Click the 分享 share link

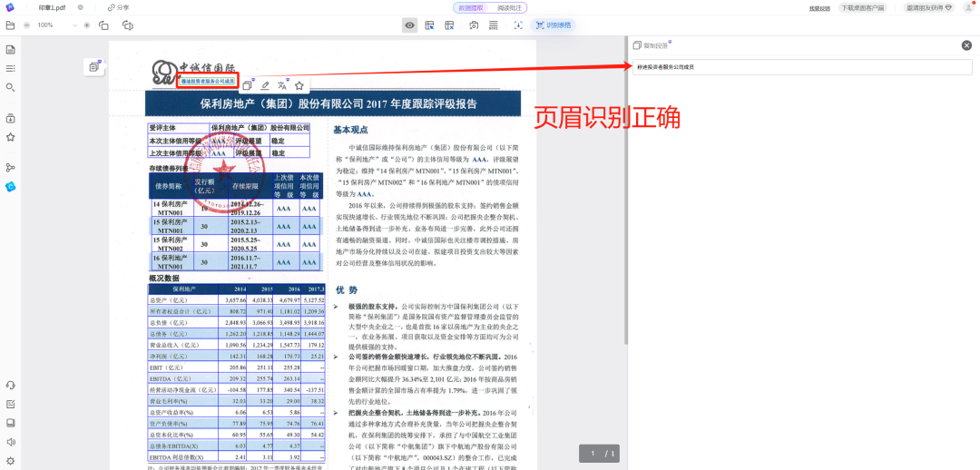pos(118,7)
